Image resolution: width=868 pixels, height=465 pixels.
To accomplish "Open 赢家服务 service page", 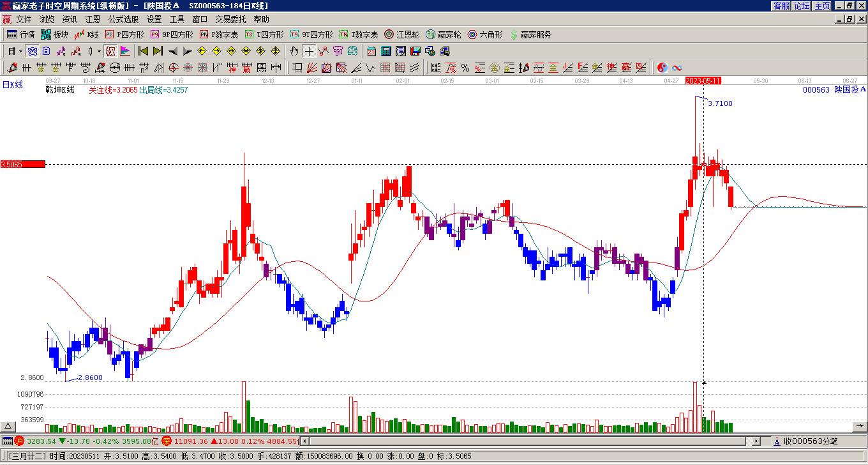I will pyautogui.click(x=530, y=34).
